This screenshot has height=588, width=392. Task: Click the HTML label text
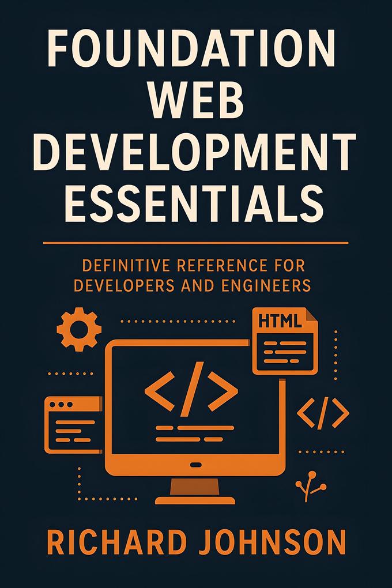click(280, 321)
